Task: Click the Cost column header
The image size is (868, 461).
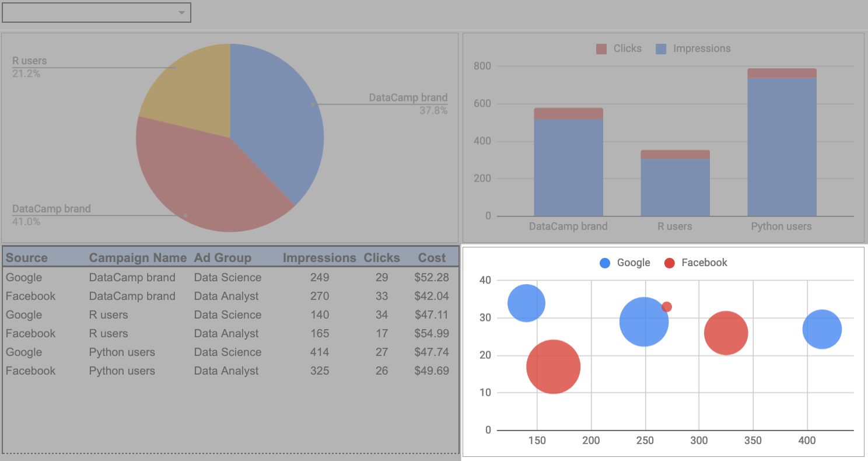Action: pyautogui.click(x=432, y=257)
